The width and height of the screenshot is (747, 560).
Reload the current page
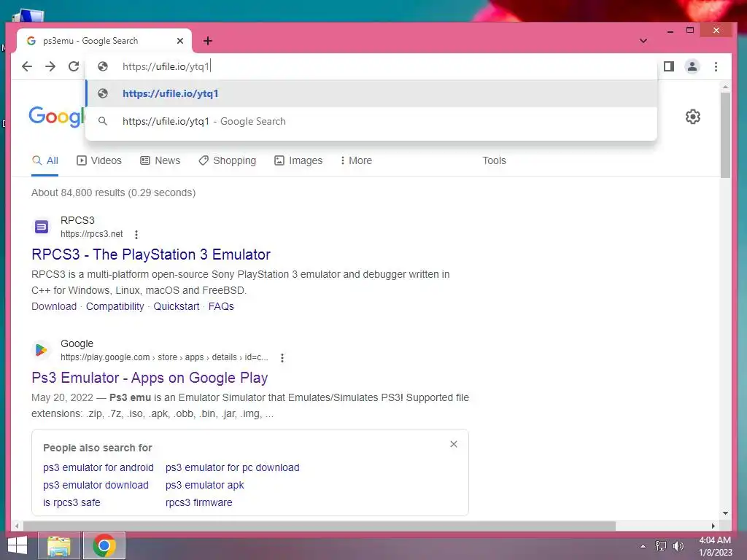tap(74, 66)
